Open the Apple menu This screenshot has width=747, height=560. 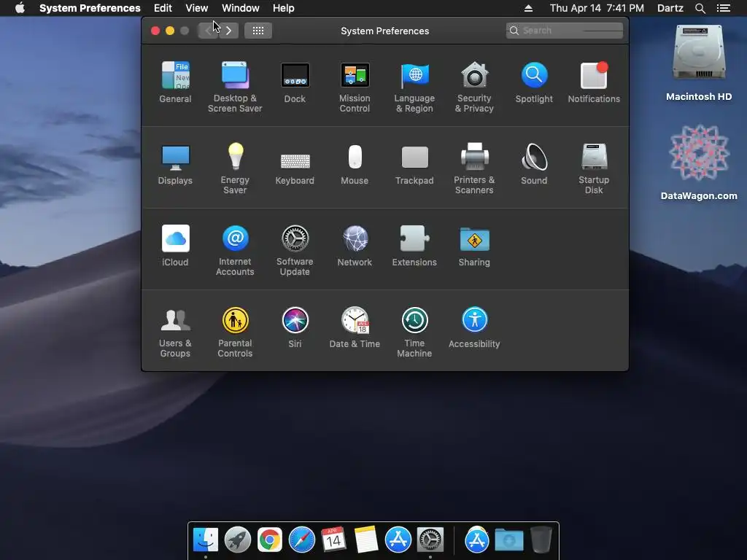coord(20,8)
